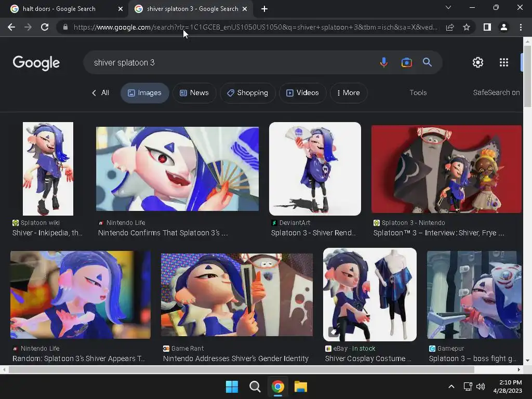Screen dimensions: 532x399
Task: Open Windows Start menu
Action: 232,387
